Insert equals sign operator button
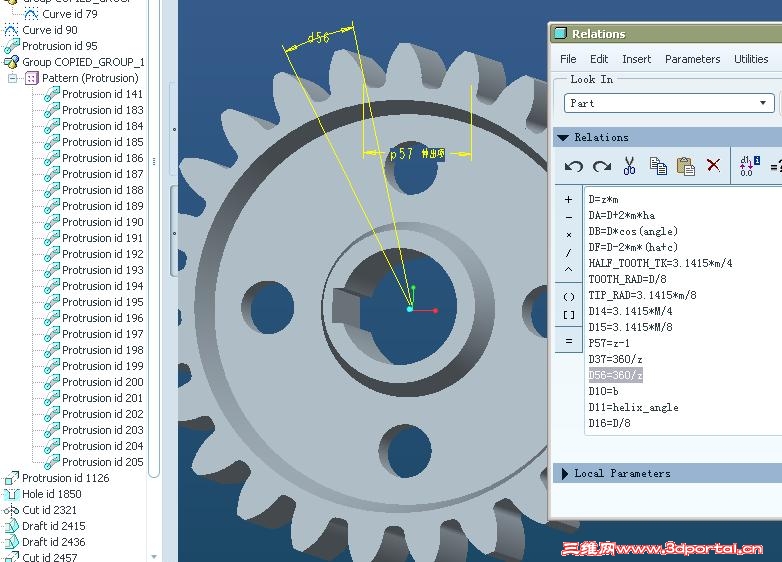Screen dimensions: 782x562 pos(569,341)
